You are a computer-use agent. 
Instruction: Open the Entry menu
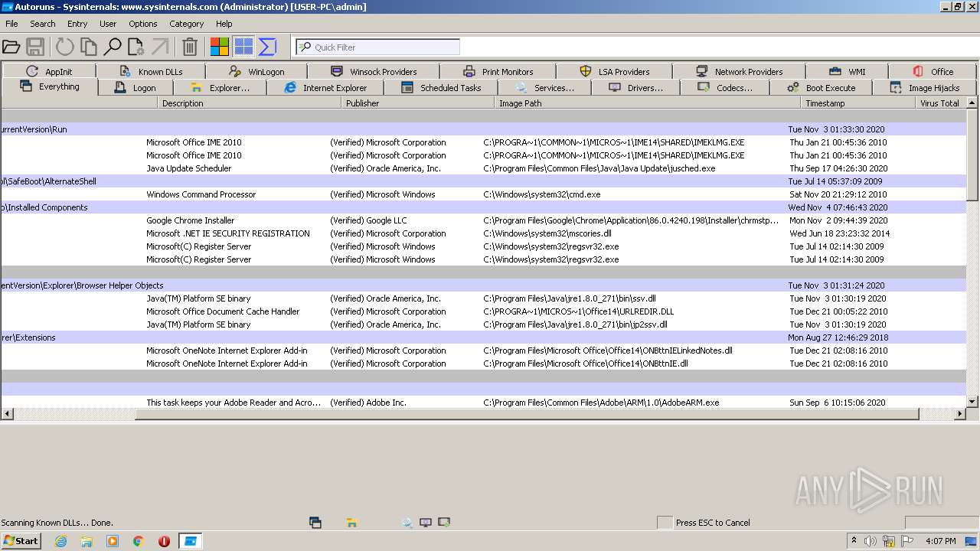[77, 24]
